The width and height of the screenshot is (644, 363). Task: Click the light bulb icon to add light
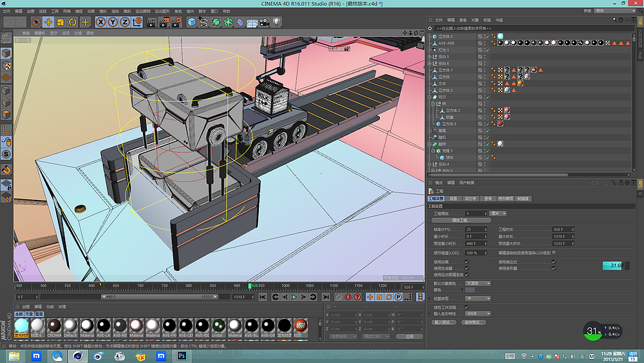276,22
